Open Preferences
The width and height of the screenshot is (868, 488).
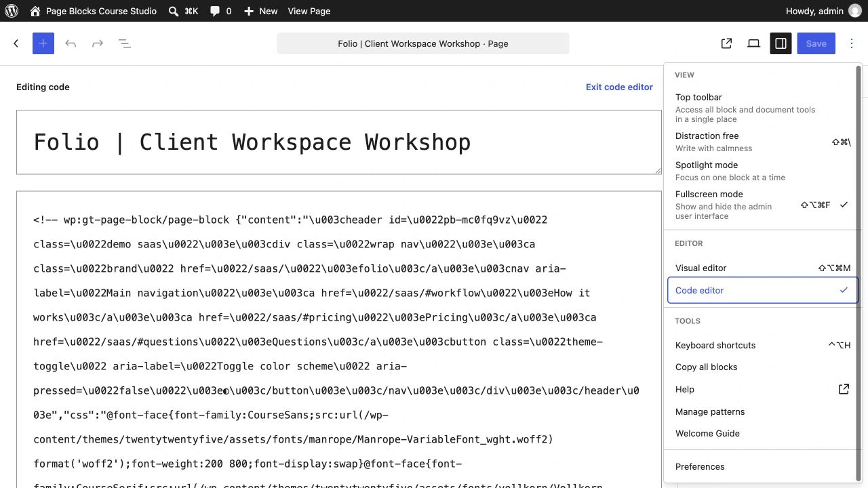click(762, 466)
